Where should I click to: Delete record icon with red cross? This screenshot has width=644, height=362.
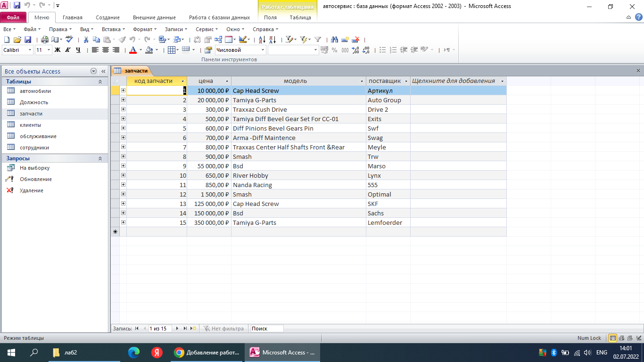[355, 40]
